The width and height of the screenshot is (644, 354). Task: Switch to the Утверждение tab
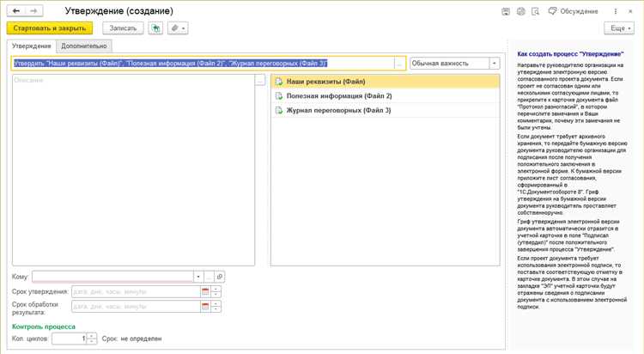tap(32, 46)
